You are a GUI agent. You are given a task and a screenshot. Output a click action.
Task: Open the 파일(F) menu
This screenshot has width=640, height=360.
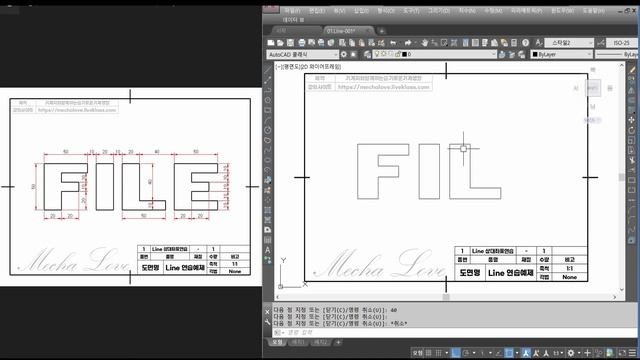click(x=292, y=11)
